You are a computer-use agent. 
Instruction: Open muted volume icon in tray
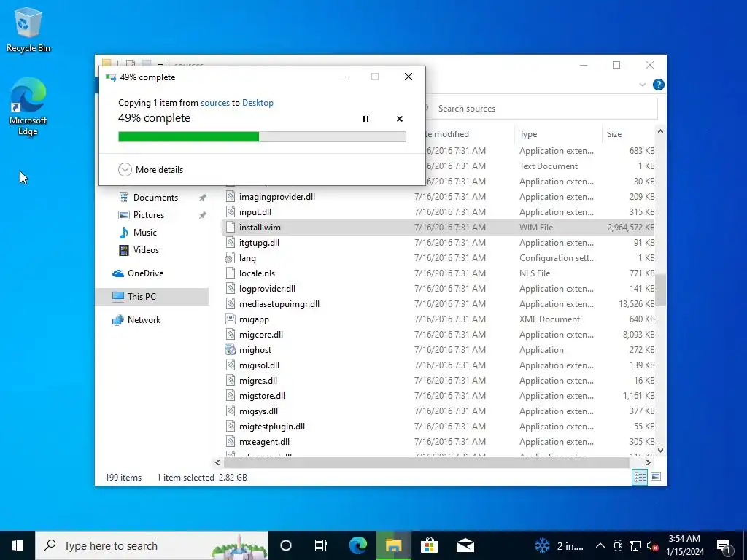click(x=652, y=545)
